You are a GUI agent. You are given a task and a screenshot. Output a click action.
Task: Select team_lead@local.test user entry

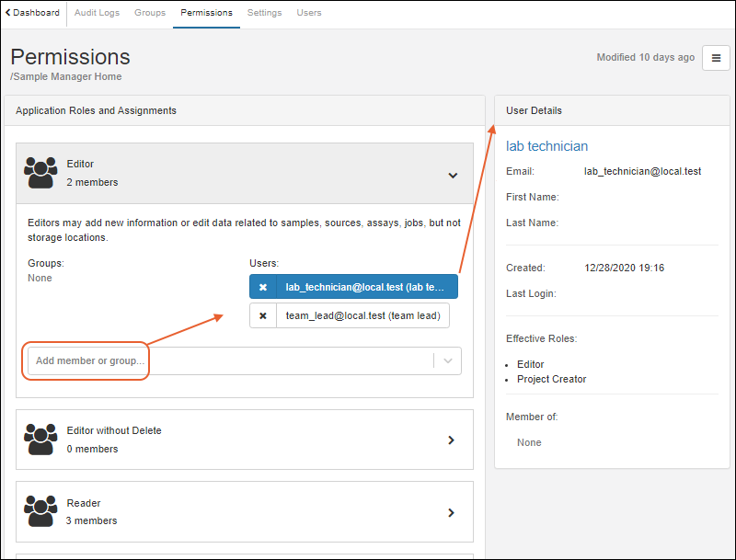pos(362,316)
